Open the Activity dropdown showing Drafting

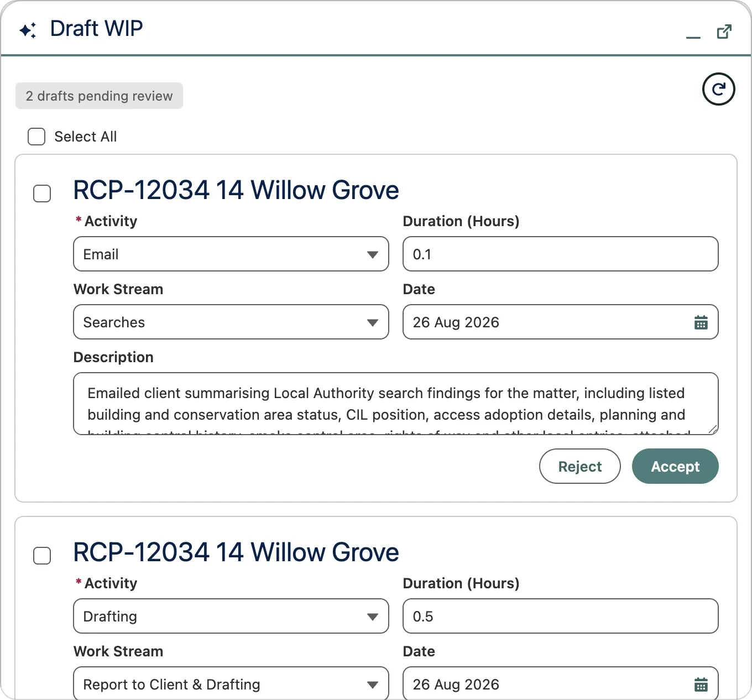tap(231, 617)
